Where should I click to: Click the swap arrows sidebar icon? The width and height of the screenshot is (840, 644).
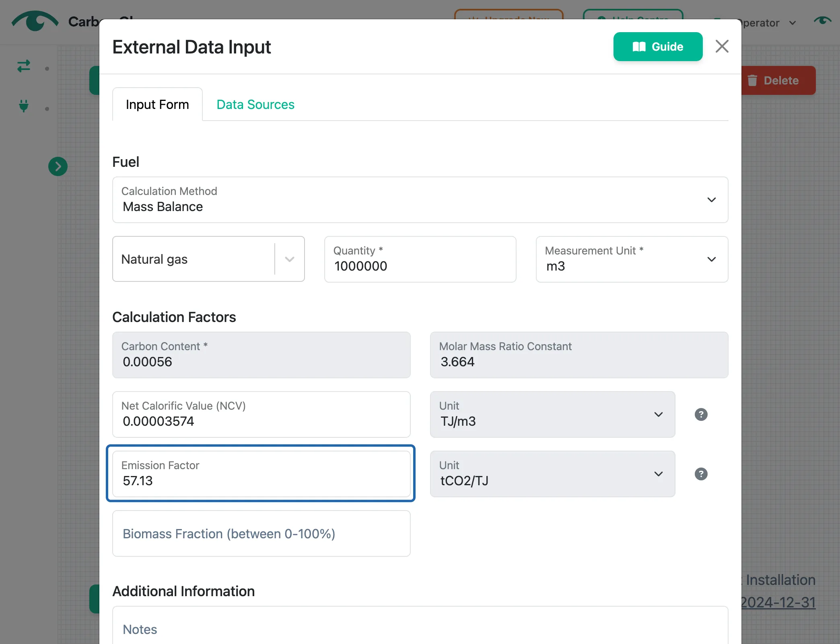point(24,66)
